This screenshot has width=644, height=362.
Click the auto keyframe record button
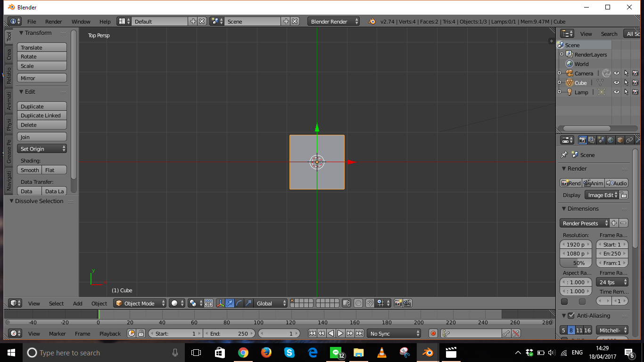click(433, 333)
